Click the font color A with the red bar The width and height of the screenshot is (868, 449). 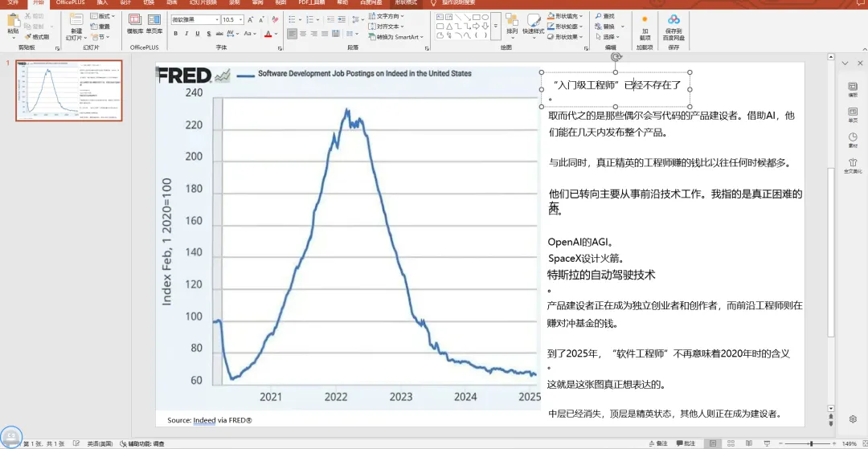tap(268, 34)
